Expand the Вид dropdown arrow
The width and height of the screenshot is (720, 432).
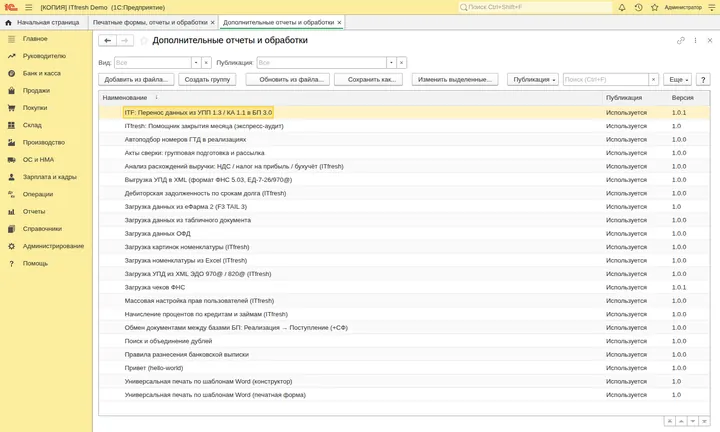tap(196, 62)
